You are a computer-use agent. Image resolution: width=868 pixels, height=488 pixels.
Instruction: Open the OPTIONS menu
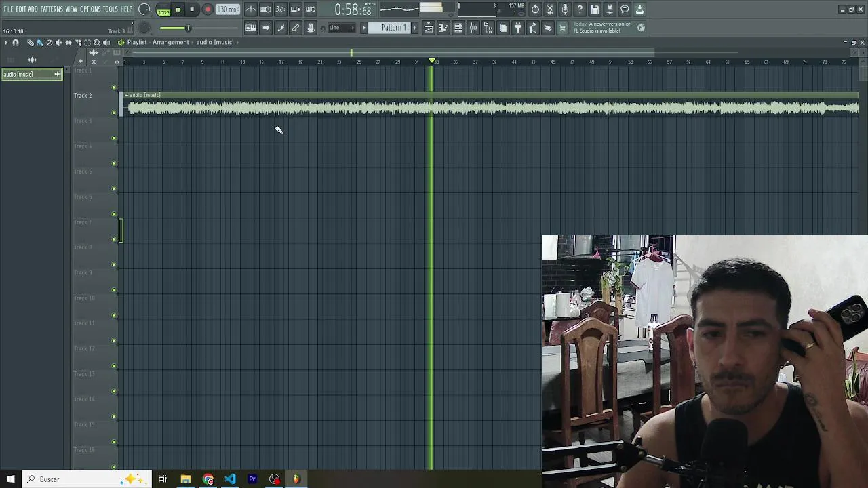tap(90, 9)
